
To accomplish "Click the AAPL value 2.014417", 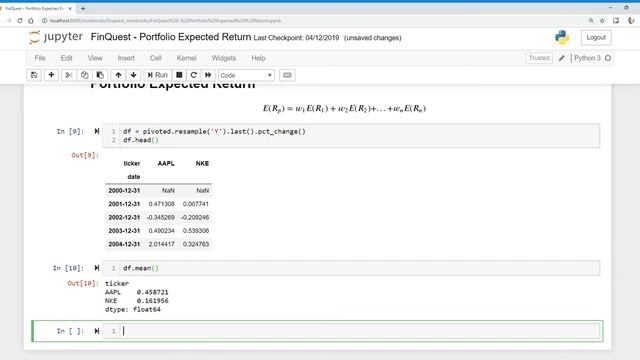I will coord(161,244).
